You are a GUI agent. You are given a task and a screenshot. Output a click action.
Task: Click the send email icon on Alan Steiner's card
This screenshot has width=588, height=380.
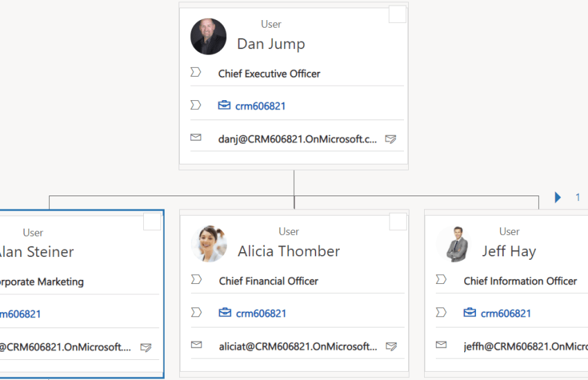146,347
